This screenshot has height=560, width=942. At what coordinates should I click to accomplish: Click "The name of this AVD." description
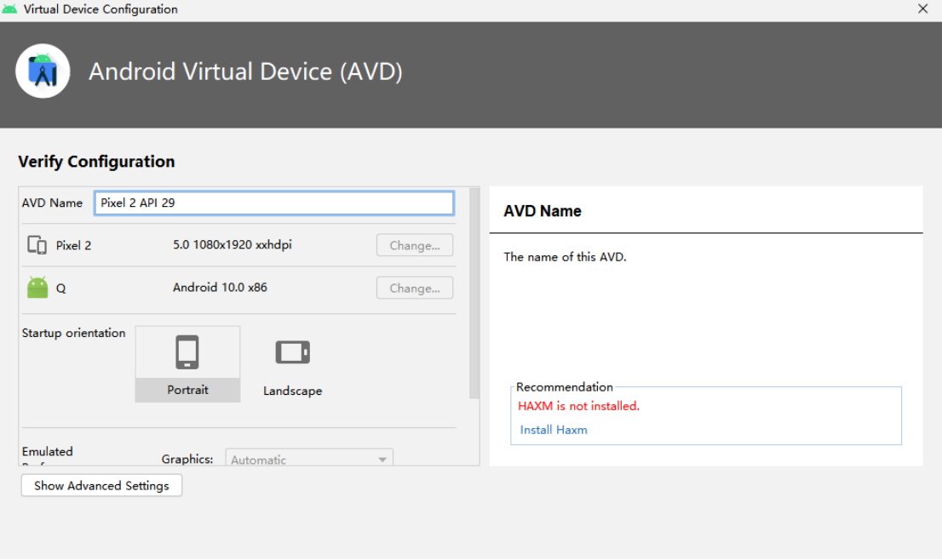point(565,257)
